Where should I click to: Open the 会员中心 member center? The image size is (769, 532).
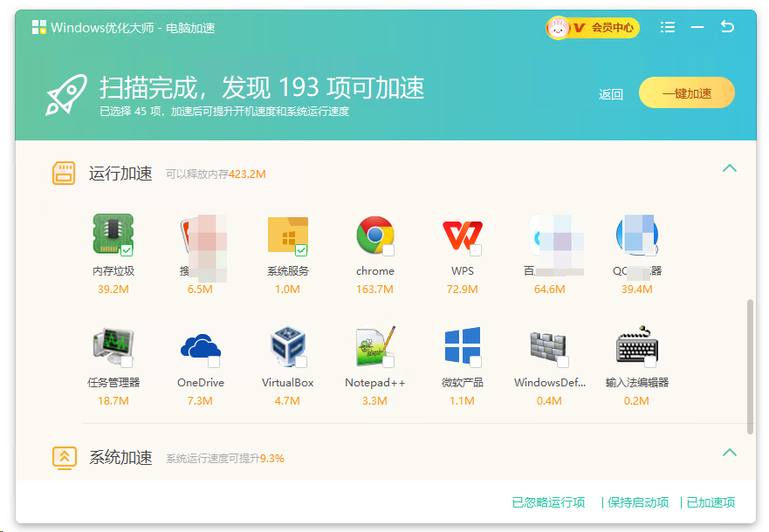(x=593, y=27)
